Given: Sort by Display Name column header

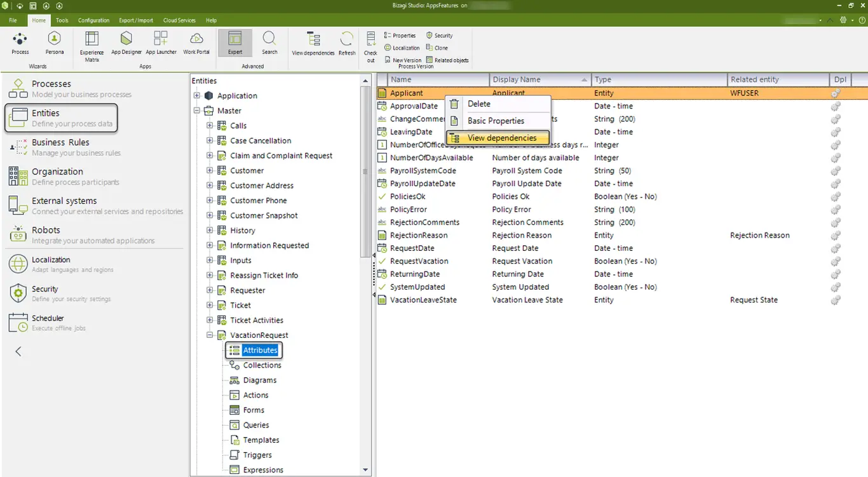Looking at the screenshot, I should coord(540,79).
